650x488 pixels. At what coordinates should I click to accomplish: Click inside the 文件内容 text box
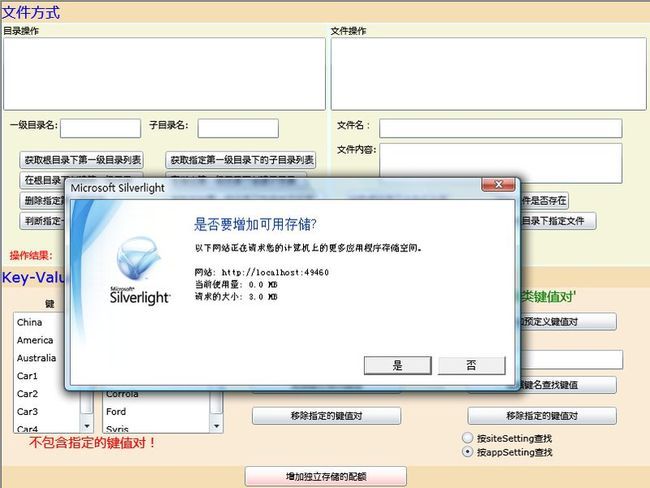pos(501,160)
